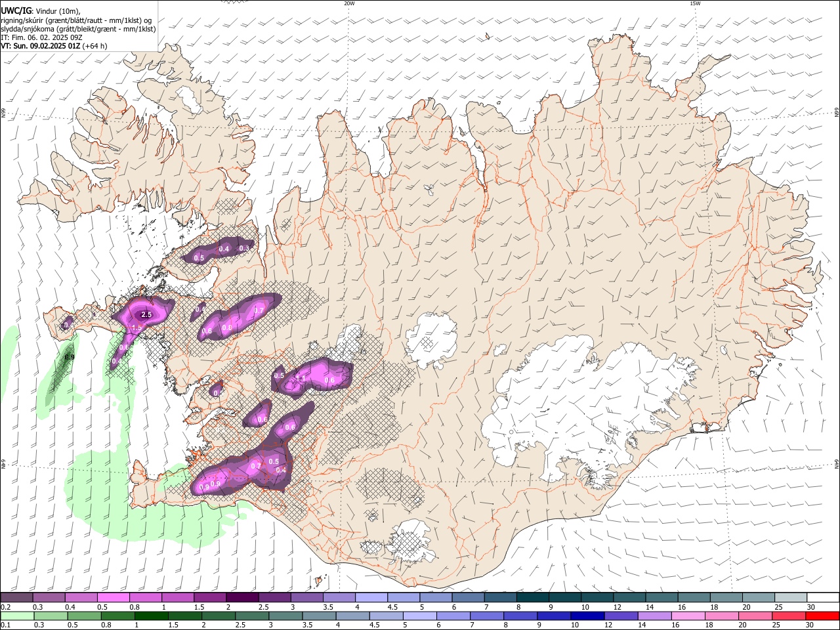Image resolution: width=840 pixels, height=630 pixels.
Task: Click upper legend swatch between 25 and 30
Action: [790, 598]
